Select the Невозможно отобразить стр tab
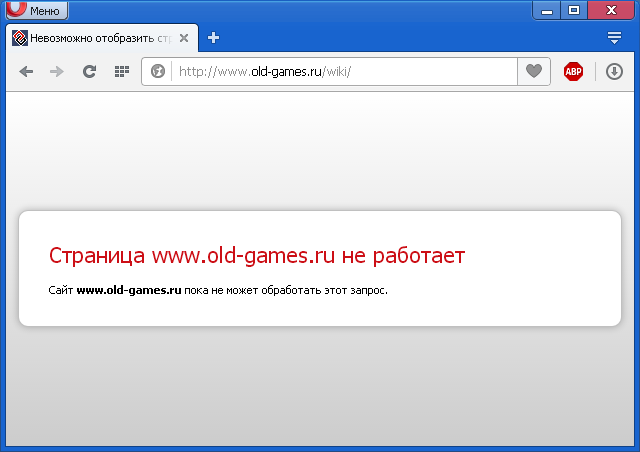The height and width of the screenshot is (452, 640). tap(102, 38)
